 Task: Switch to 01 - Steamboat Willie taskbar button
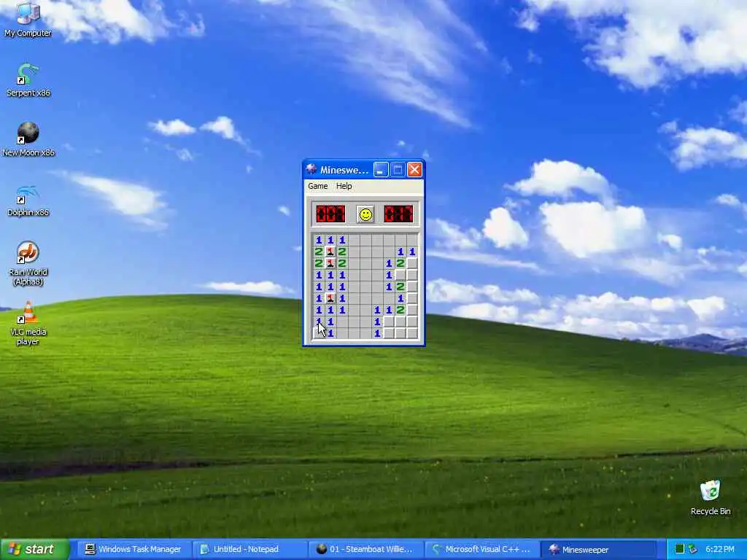(x=365, y=549)
